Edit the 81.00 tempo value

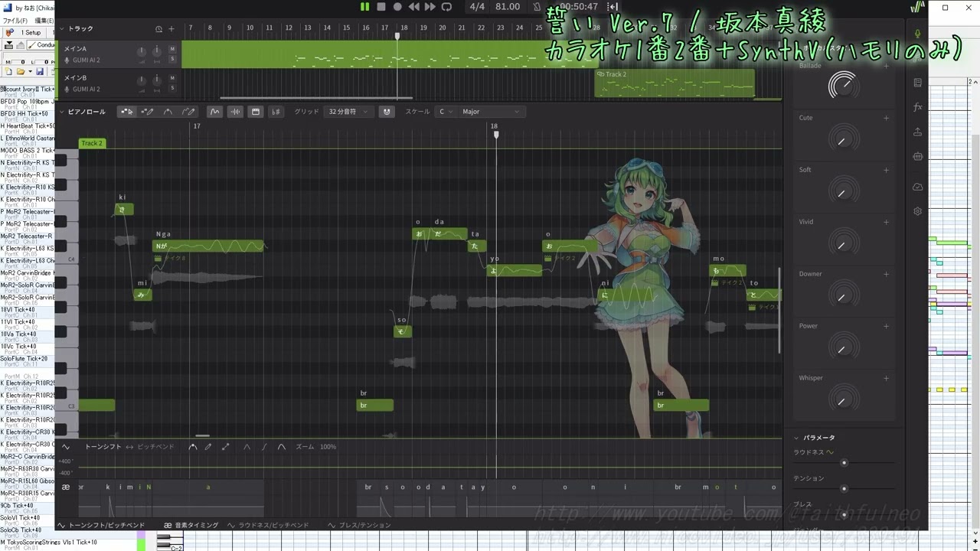(x=508, y=7)
